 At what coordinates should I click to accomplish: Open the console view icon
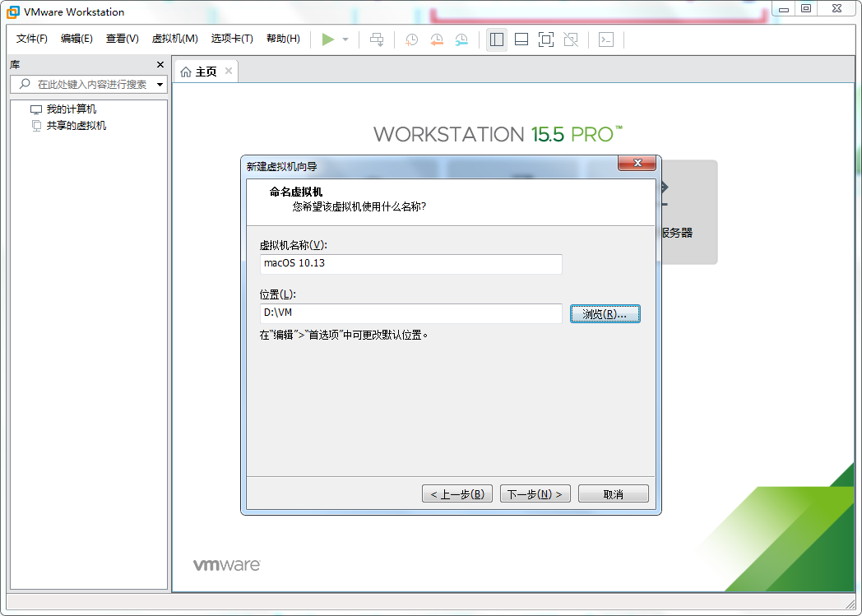coord(606,39)
